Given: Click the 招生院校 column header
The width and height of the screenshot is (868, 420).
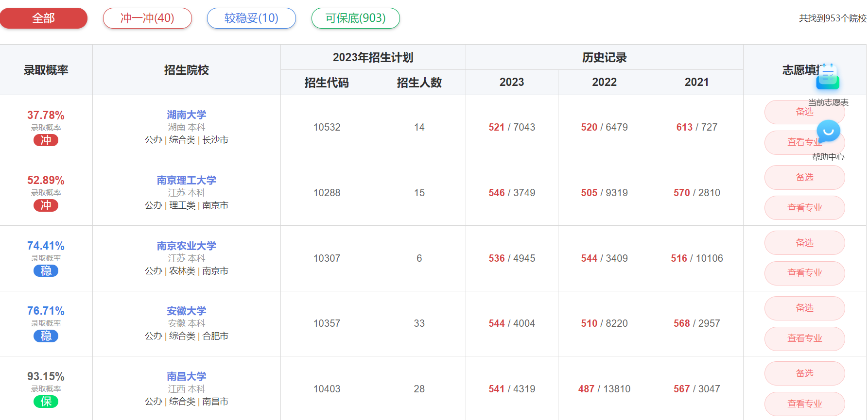Looking at the screenshot, I should point(187,70).
